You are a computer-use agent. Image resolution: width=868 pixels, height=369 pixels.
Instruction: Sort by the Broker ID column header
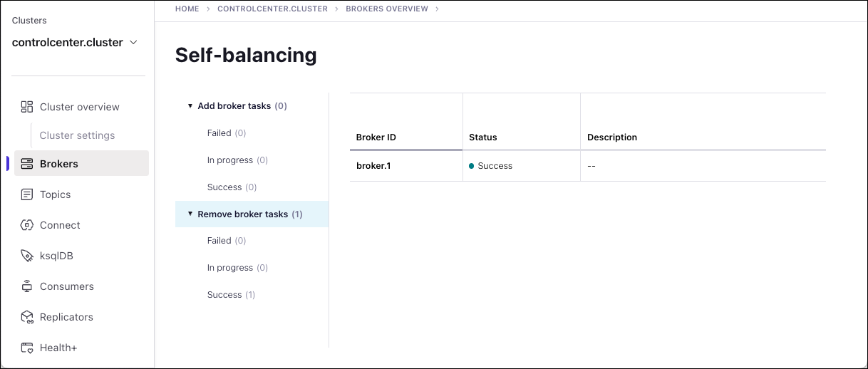(376, 137)
